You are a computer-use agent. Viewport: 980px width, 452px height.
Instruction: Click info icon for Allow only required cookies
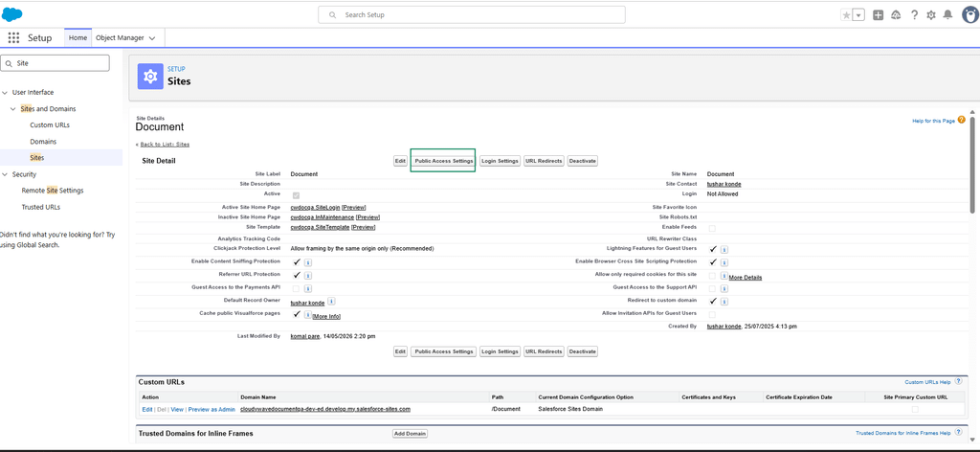coord(724,276)
